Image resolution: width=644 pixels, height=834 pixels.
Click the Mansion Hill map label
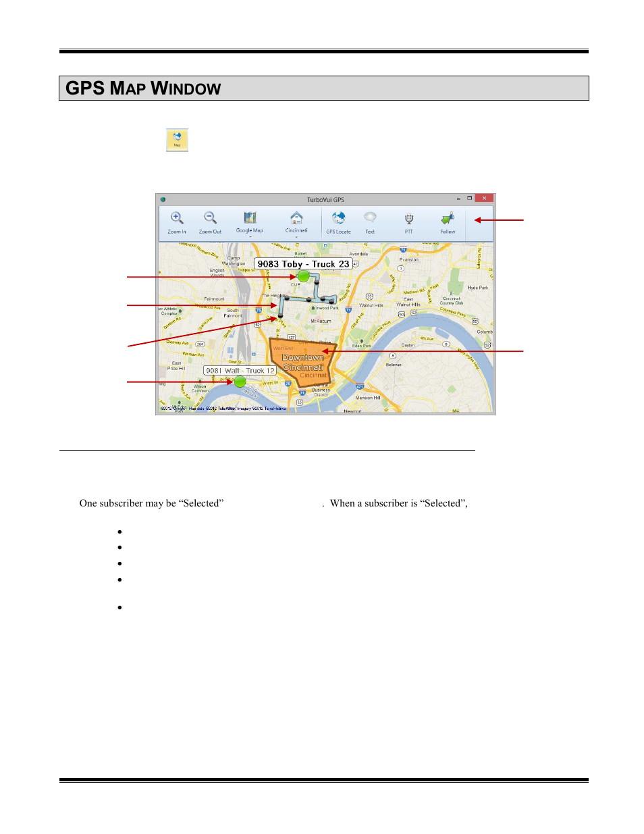pos(368,398)
